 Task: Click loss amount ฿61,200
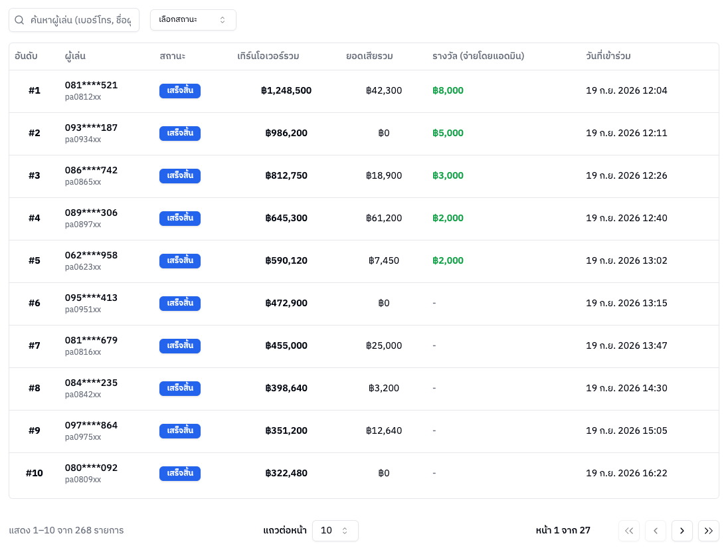click(x=384, y=219)
